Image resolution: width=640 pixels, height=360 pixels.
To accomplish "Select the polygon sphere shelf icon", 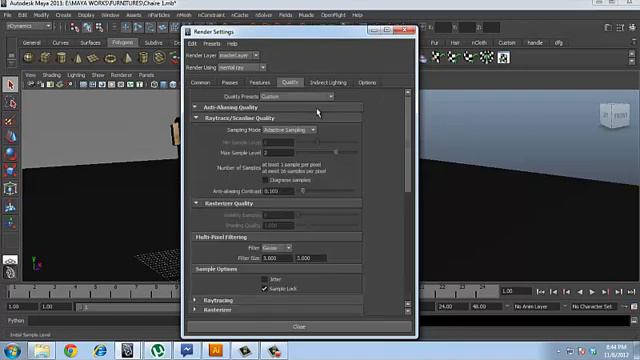I will coord(28,58).
